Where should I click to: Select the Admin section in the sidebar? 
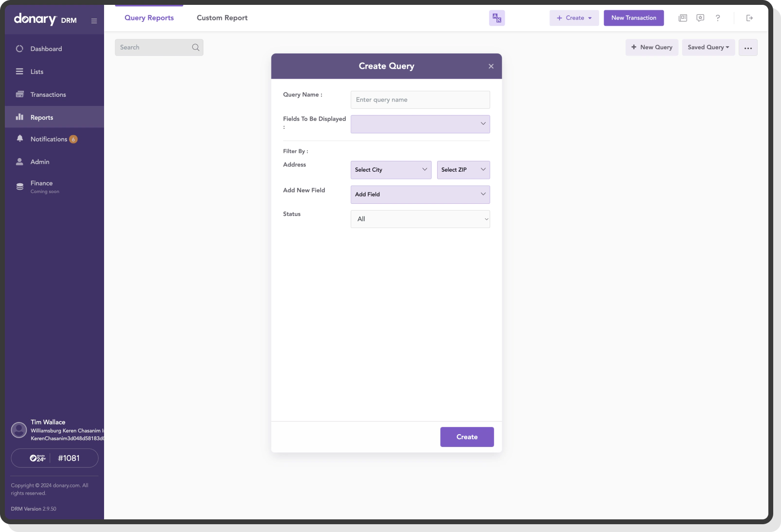pyautogui.click(x=40, y=162)
